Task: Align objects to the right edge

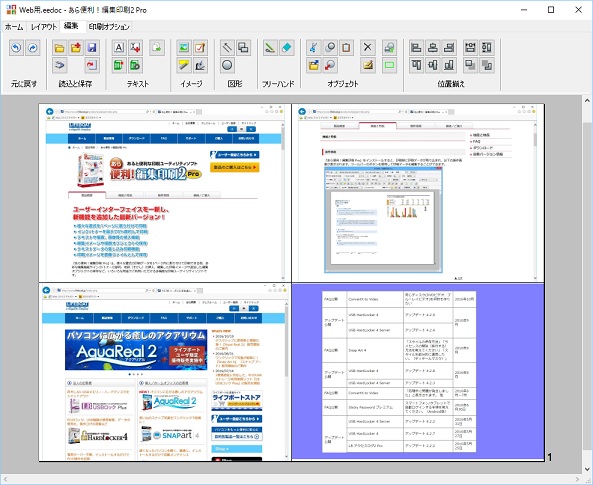Action: 449,48
